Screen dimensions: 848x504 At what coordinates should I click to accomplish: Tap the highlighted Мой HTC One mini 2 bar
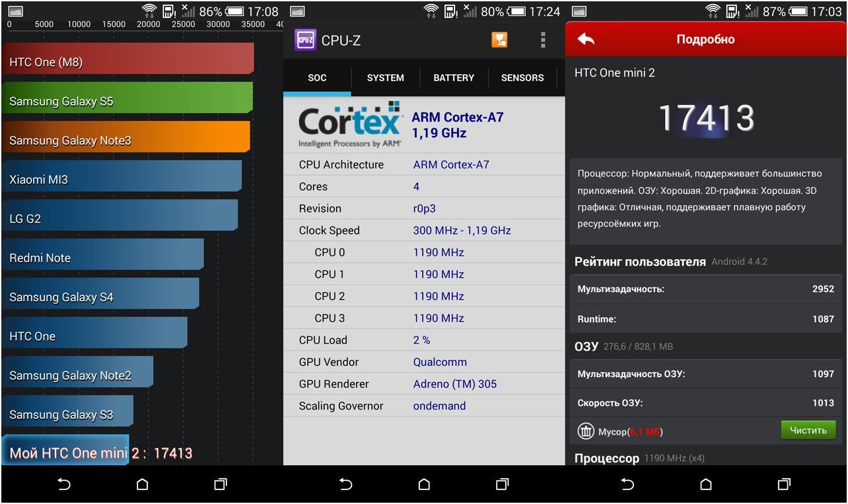(x=66, y=450)
